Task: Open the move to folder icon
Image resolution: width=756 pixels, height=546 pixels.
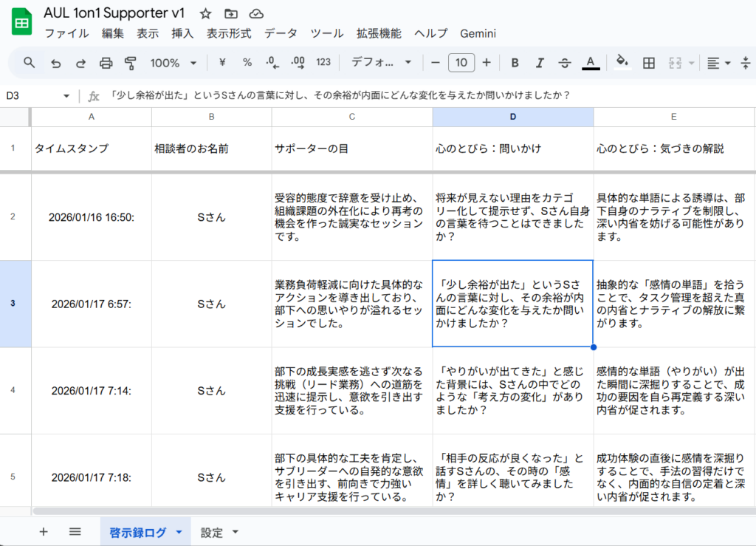Action: tap(231, 14)
